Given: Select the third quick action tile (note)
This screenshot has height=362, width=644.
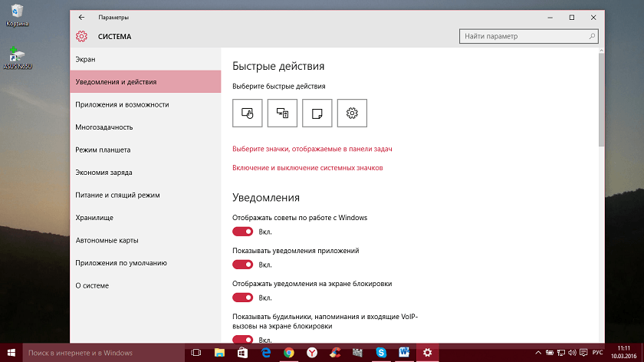Looking at the screenshot, I should pyautogui.click(x=317, y=113).
